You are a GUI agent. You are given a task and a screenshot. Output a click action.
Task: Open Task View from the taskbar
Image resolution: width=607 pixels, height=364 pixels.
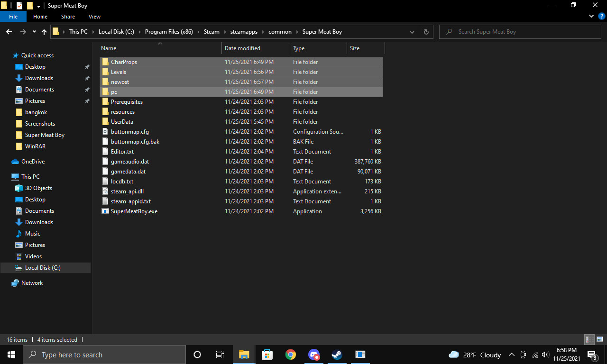pyautogui.click(x=220, y=355)
